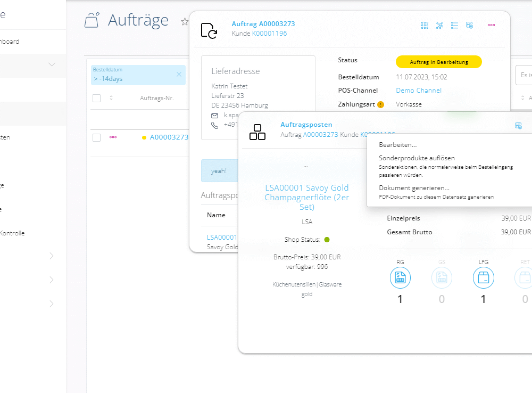Expand second right-chevron sidebar item
This screenshot has height=393, width=532.
[x=52, y=280]
